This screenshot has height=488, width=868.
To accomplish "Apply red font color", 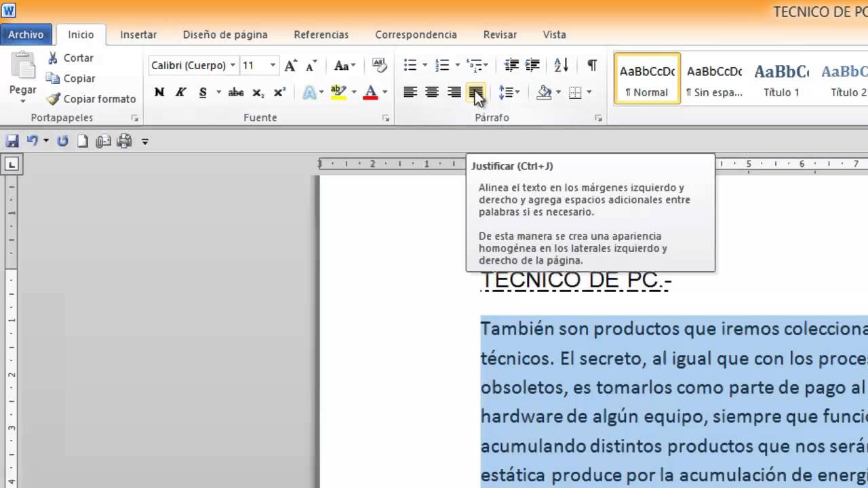I will [370, 92].
